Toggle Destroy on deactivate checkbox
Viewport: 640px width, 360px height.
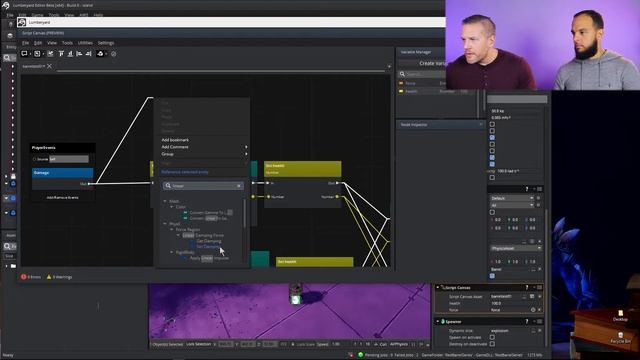(x=492, y=344)
